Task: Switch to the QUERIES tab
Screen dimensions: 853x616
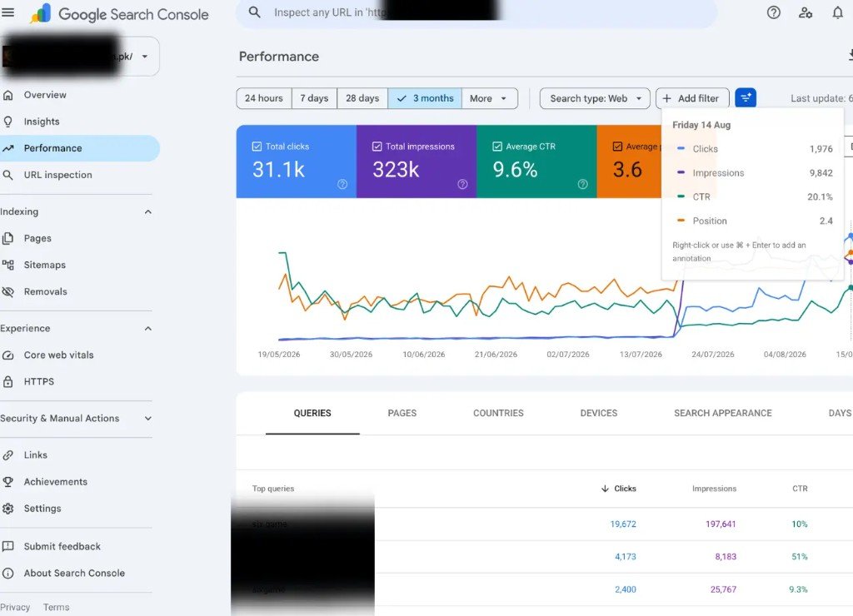Action: coord(312,413)
